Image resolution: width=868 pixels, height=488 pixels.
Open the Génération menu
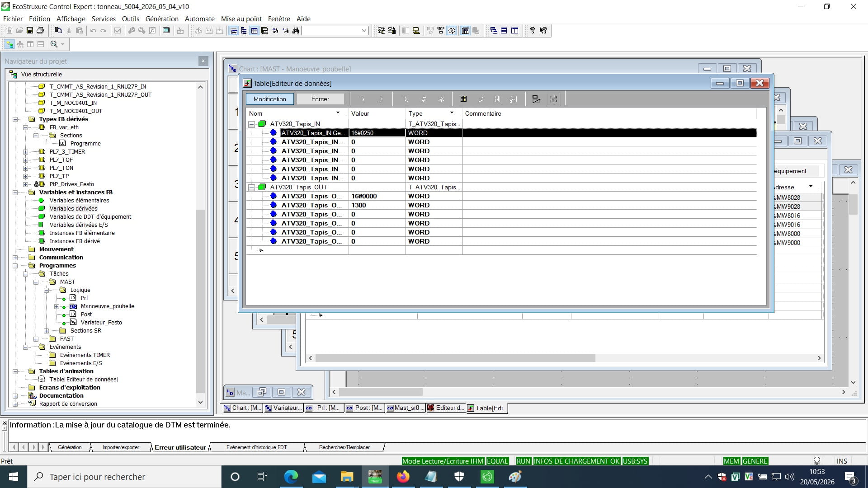coord(162,19)
